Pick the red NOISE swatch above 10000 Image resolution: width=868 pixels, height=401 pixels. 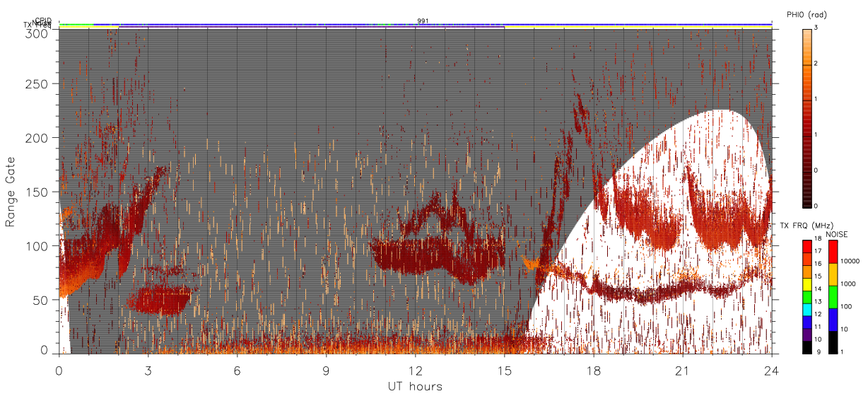click(x=833, y=252)
